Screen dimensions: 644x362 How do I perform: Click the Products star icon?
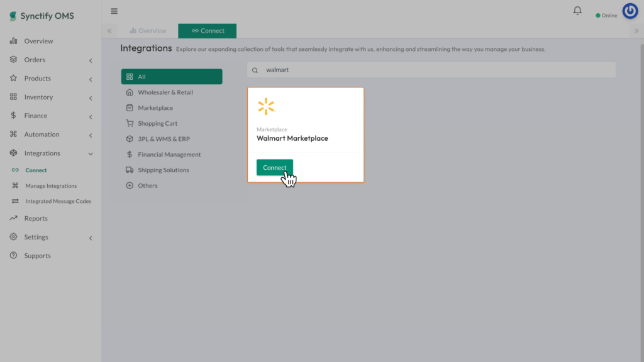(x=14, y=78)
